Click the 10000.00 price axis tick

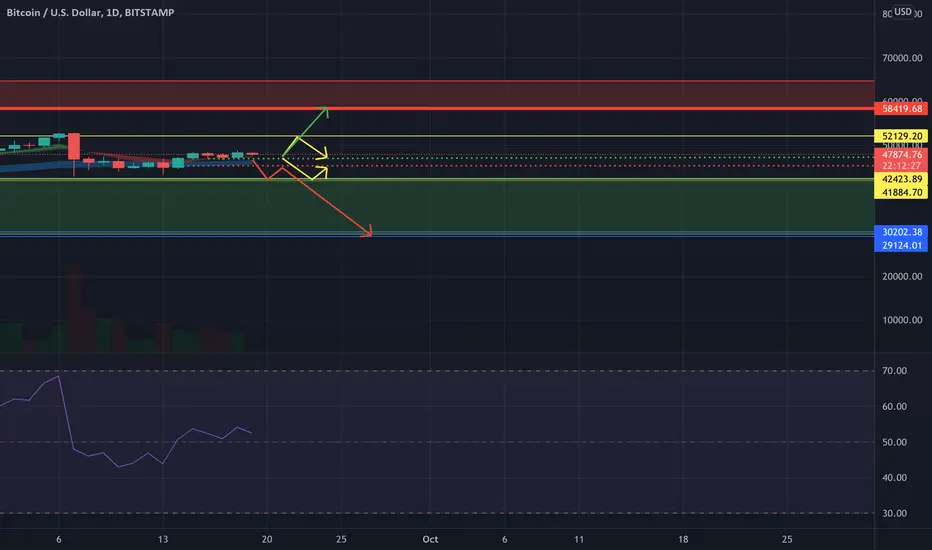902,320
